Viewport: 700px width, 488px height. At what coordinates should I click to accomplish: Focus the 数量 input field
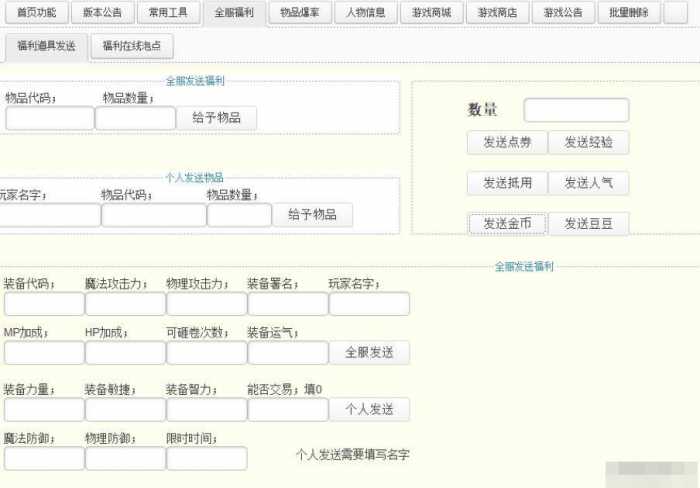click(576, 110)
